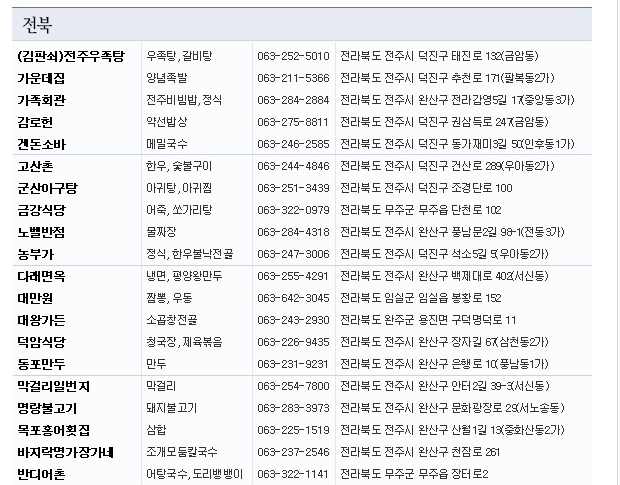620x485 pixels.
Task: Click phone number 063-642-3045
Action: pos(293,298)
